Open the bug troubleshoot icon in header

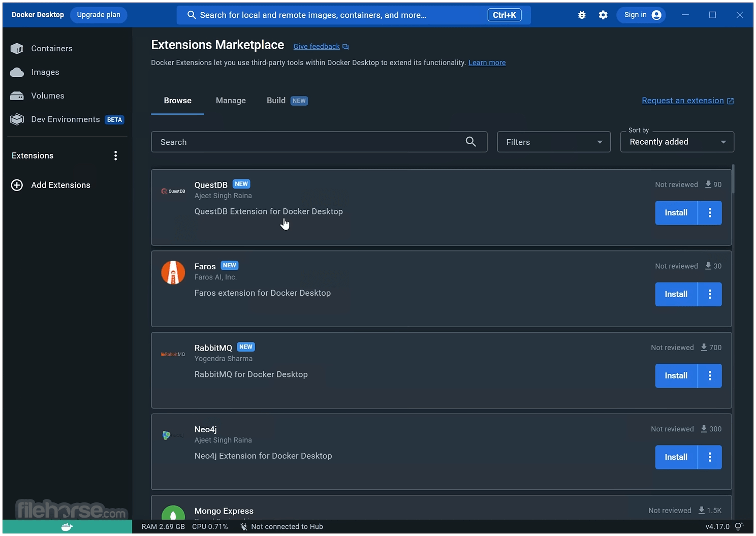coord(582,15)
